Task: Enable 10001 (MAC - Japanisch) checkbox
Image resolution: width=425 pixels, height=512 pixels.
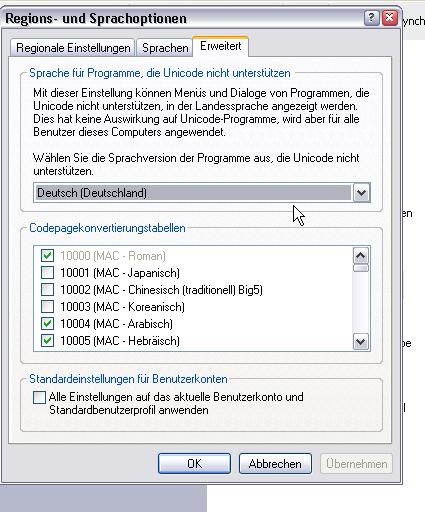Action: point(47,273)
